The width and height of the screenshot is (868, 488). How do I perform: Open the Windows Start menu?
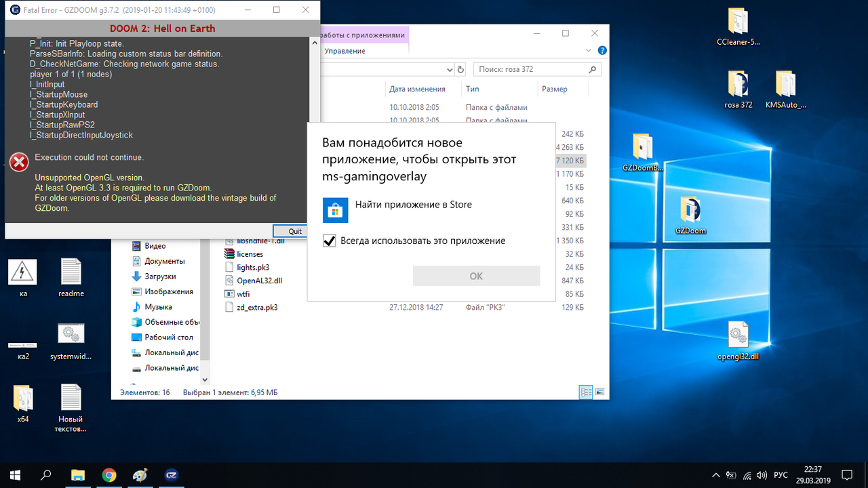(15, 475)
